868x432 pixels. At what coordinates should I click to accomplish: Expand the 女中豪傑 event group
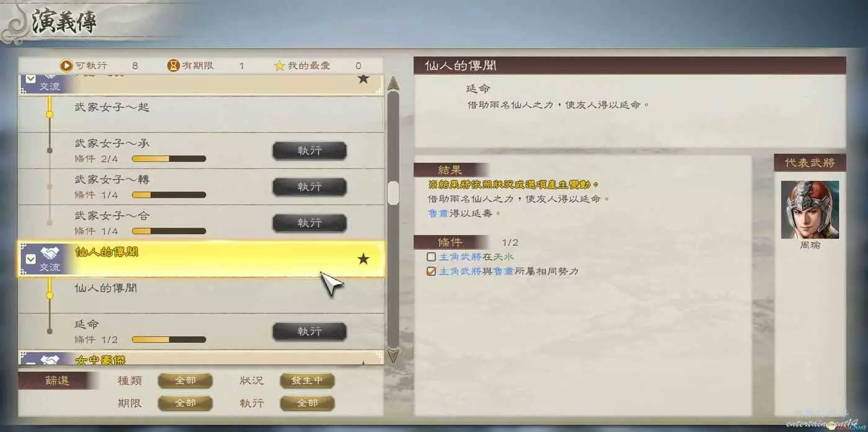[30, 361]
